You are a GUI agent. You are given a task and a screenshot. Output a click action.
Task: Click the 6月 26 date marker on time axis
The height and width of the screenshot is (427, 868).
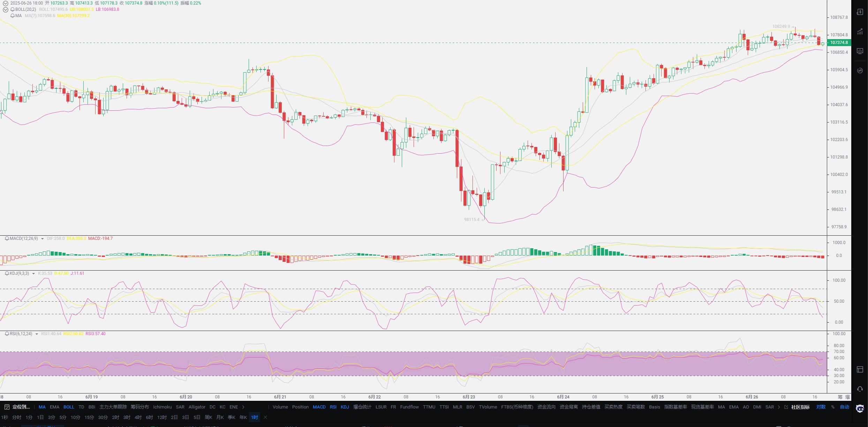tap(752, 397)
